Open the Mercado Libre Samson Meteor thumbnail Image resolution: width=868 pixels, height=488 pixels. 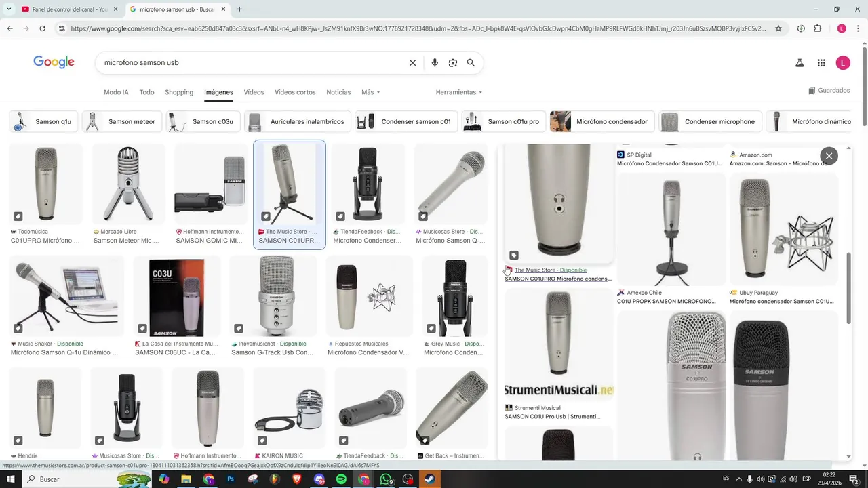129,184
